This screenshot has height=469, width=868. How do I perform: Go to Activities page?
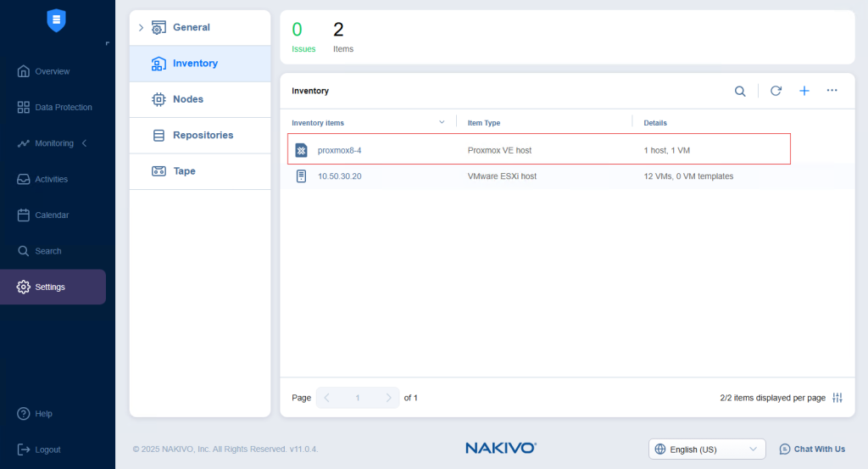tap(52, 180)
